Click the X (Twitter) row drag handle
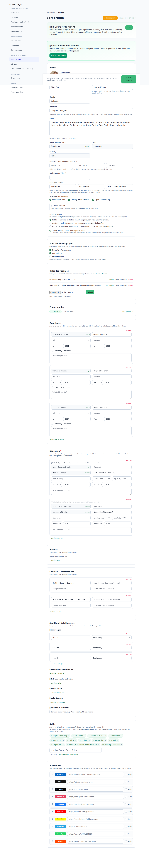149x868 pixels. 52,789
